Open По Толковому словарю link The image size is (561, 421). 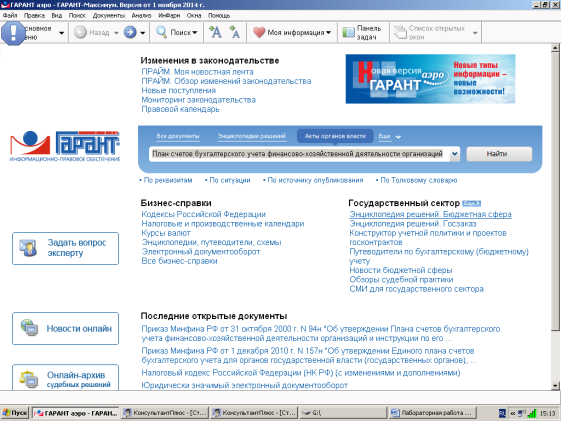(419, 180)
